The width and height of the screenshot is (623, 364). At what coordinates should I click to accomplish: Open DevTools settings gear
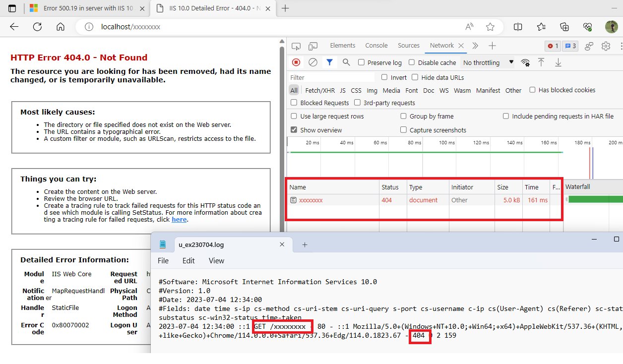[x=606, y=46]
